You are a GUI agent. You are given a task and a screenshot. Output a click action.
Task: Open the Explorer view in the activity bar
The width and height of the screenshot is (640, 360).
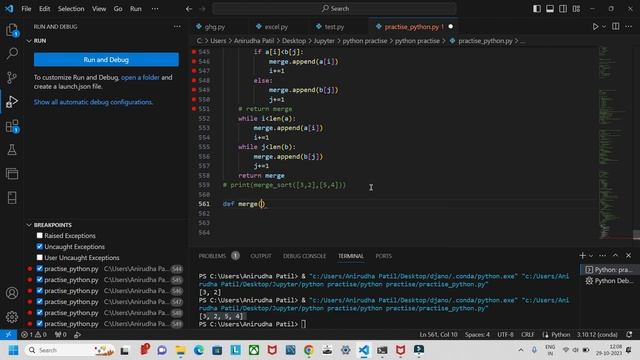pyautogui.click(x=12, y=30)
